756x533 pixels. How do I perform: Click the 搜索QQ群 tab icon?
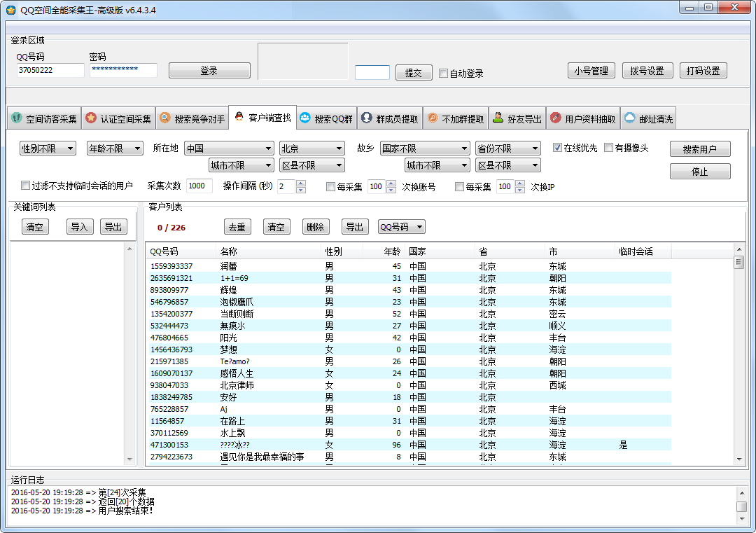(x=305, y=118)
